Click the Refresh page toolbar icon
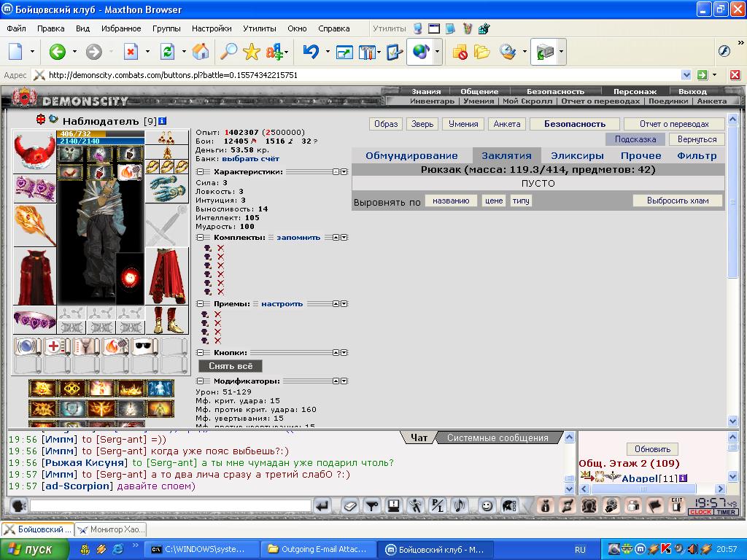747x560 pixels. coord(167,52)
